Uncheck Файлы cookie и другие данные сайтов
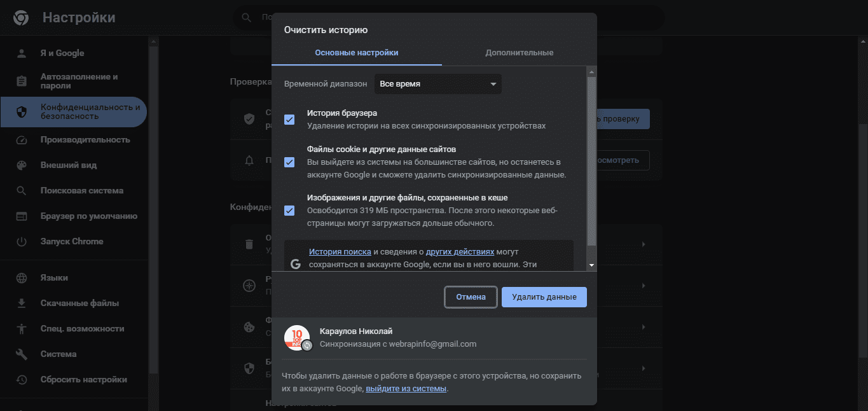Screen dimensions: 868x411 click(x=289, y=162)
